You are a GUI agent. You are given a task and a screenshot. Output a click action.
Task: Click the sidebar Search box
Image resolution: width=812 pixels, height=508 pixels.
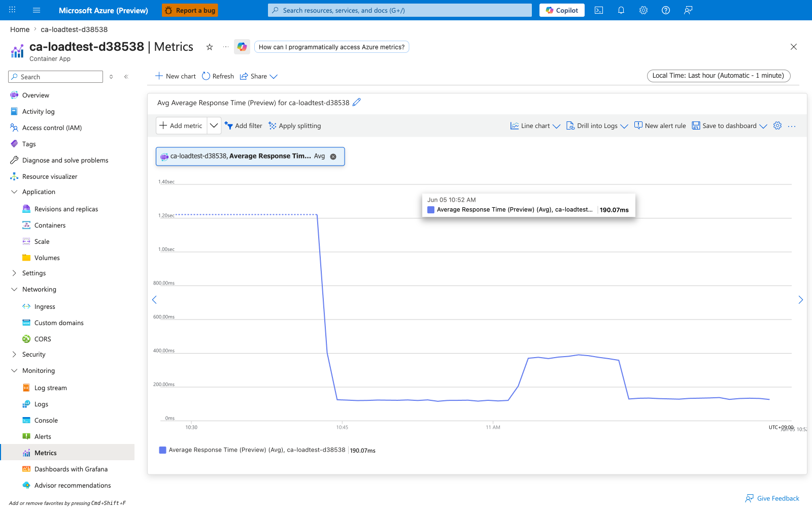tap(56, 77)
